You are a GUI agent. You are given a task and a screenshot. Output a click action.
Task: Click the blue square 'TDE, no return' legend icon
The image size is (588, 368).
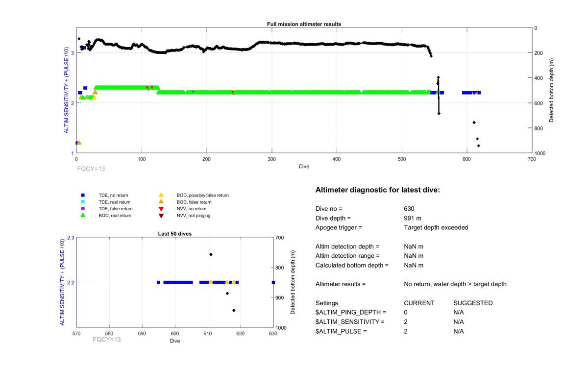pos(83,195)
